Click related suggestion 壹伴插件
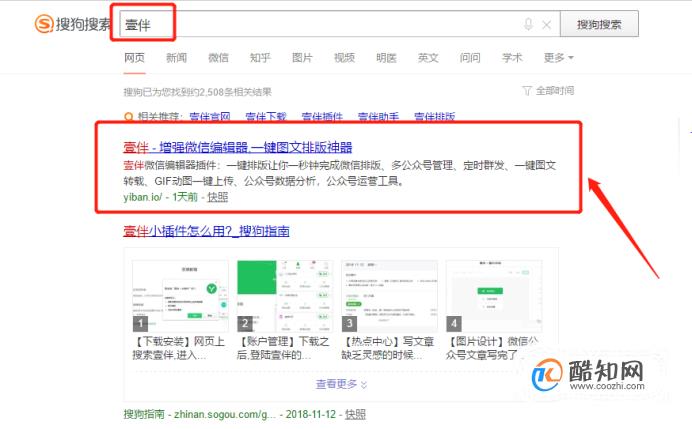The height and width of the screenshot is (429, 692). coord(322,117)
